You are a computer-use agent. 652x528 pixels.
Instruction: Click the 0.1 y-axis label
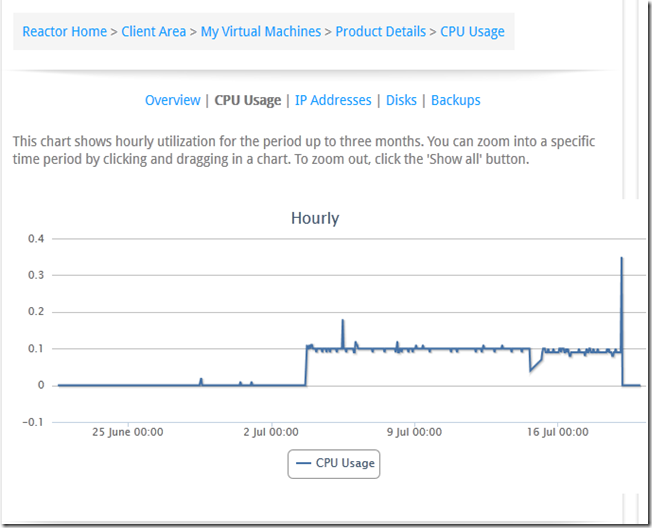pyautogui.click(x=36, y=348)
